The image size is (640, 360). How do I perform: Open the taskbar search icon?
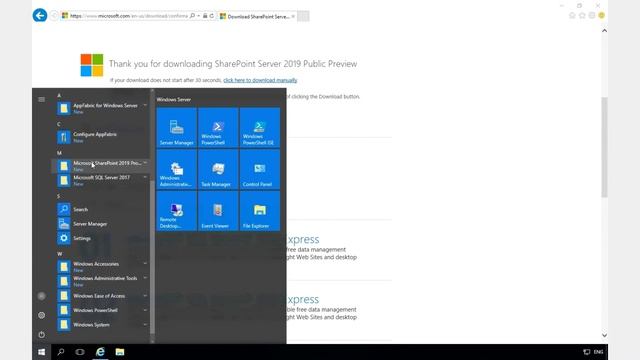coord(61,352)
